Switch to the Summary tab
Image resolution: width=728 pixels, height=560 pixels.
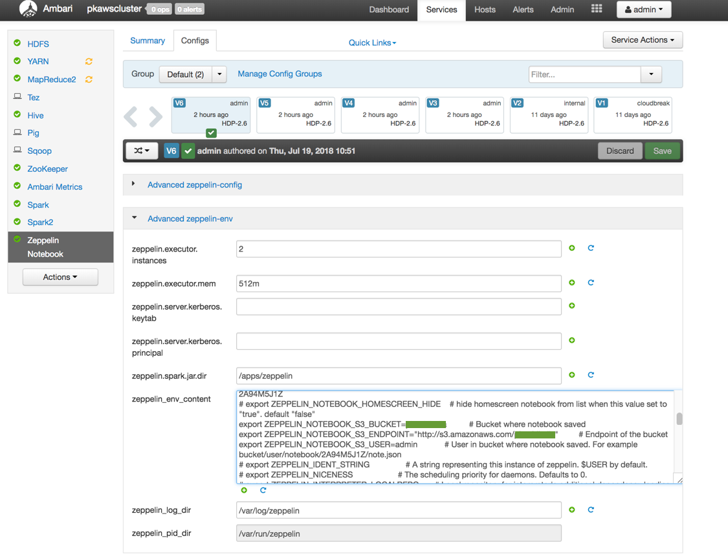click(x=148, y=40)
